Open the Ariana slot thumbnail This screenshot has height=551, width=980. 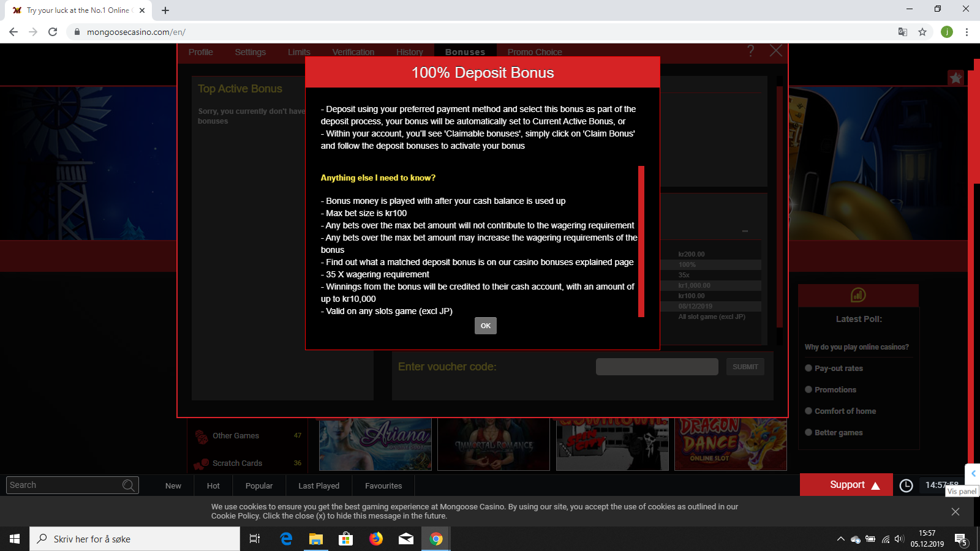point(375,444)
